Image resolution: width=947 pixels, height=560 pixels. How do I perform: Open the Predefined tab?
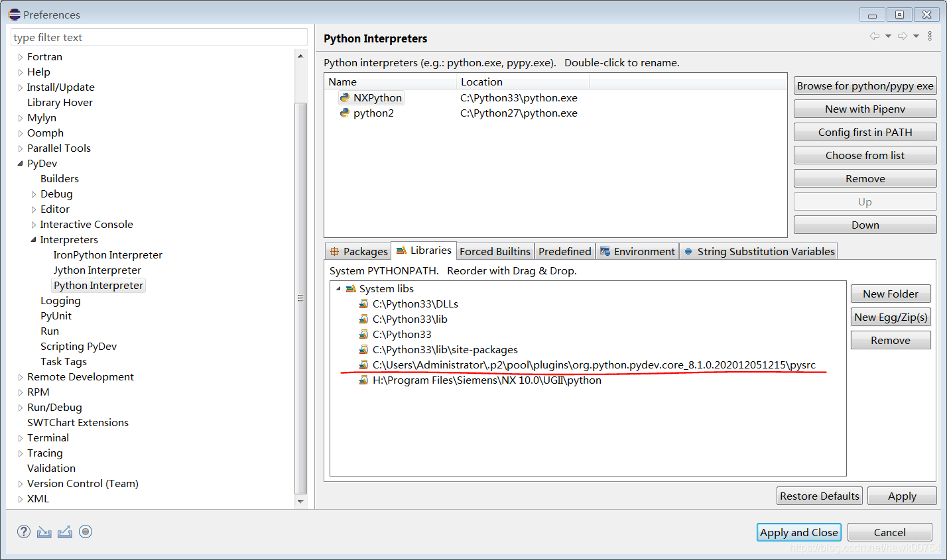[565, 252]
